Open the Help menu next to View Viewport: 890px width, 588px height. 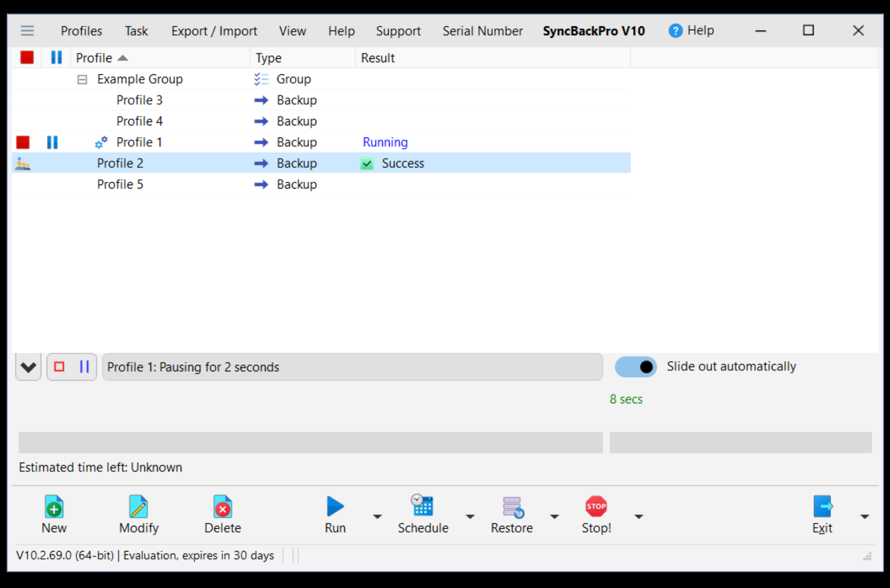coord(341,31)
